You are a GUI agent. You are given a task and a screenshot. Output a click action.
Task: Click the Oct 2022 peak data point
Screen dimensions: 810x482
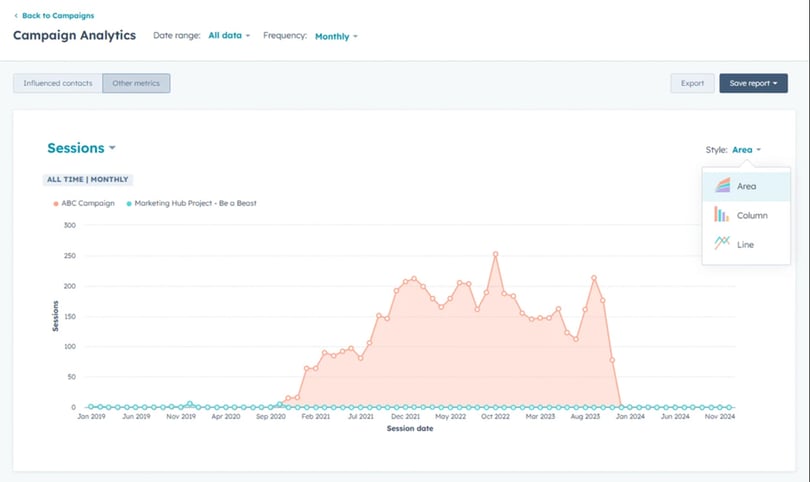[495, 254]
